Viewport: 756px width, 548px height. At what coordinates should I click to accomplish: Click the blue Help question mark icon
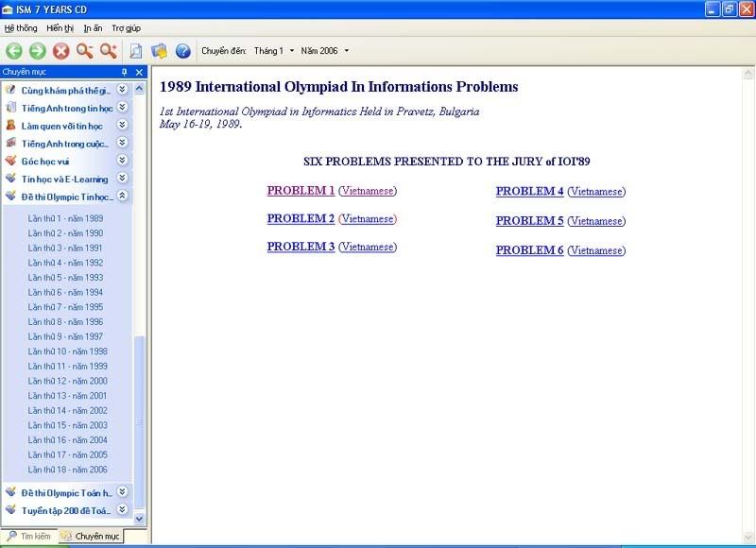183,51
